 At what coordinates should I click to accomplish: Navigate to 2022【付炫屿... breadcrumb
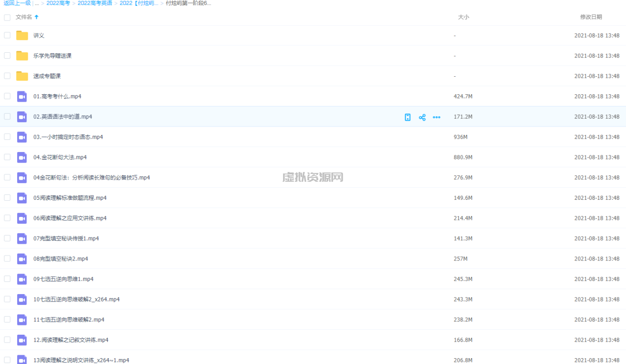139,3
